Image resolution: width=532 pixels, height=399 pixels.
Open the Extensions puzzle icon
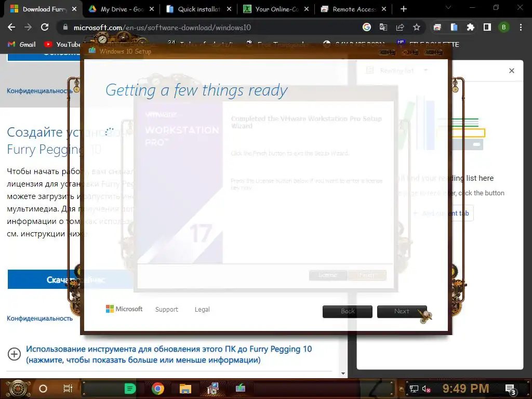click(x=471, y=27)
